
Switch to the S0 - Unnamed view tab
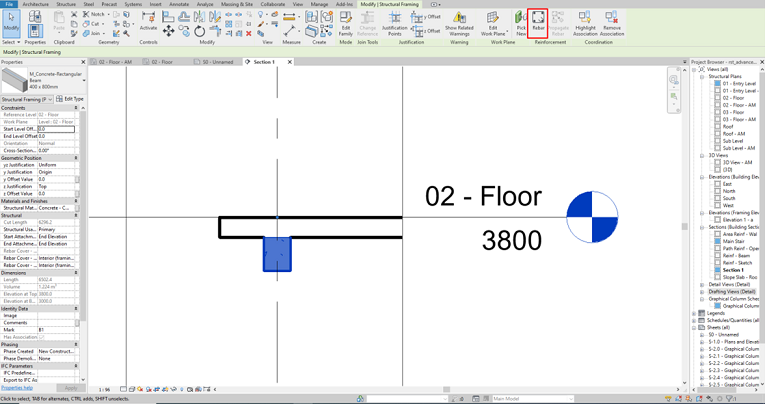click(218, 62)
